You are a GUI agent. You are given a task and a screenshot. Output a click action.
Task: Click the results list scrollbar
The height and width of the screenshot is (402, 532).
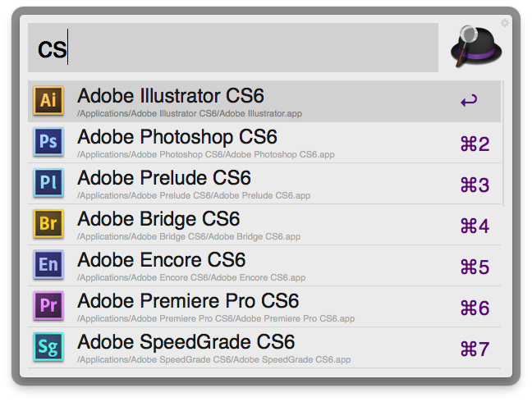502,143
